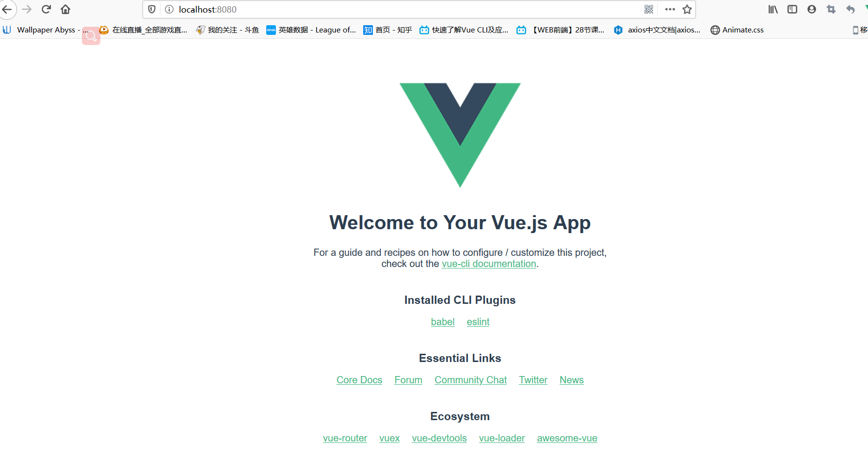Viewport: 868px width, 472px height.
Task: Click the Vue logo image
Action: 460,135
